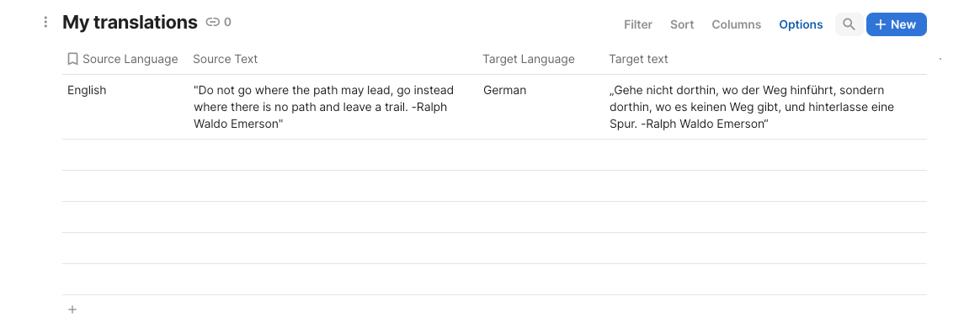The image size is (980, 328).
Task: Add a row with the plus icon below table
Action: click(x=72, y=309)
